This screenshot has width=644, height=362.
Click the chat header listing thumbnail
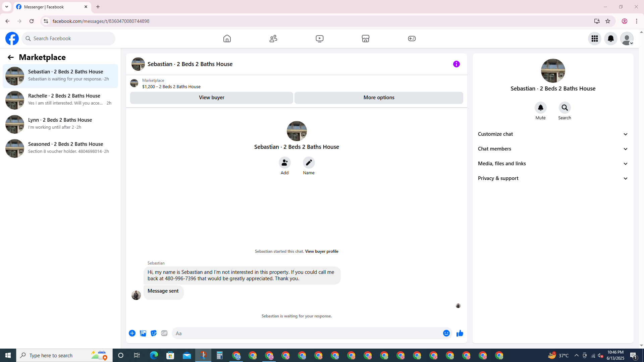(x=138, y=64)
